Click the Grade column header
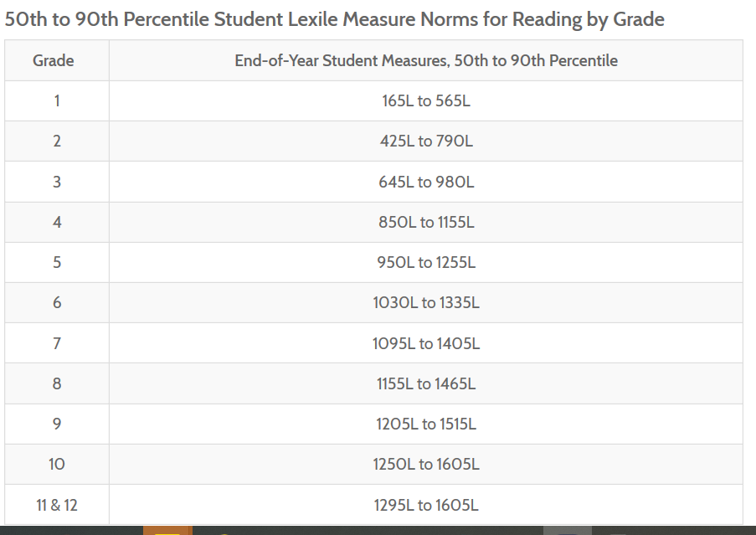This screenshot has width=756, height=535. click(x=54, y=60)
